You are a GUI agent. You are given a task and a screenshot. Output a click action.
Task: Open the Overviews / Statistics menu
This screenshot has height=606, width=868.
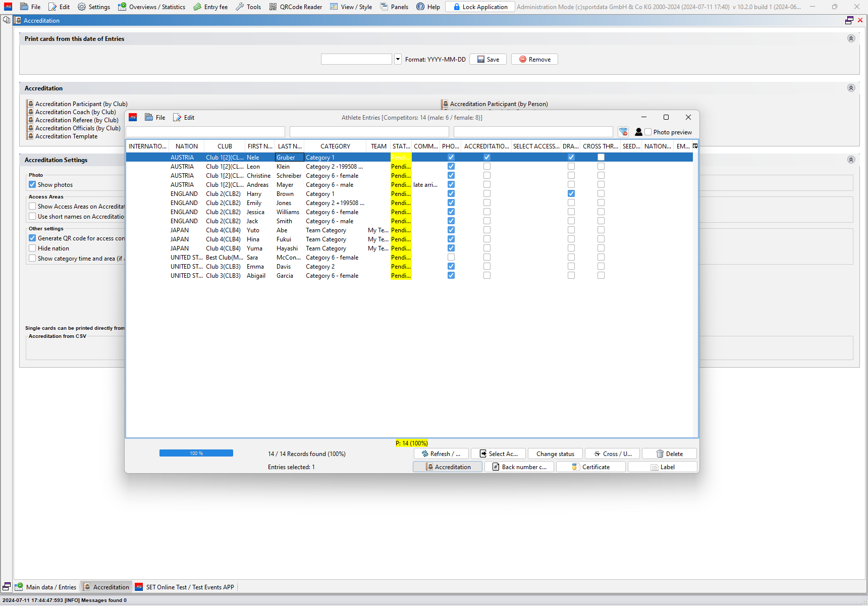coord(151,7)
